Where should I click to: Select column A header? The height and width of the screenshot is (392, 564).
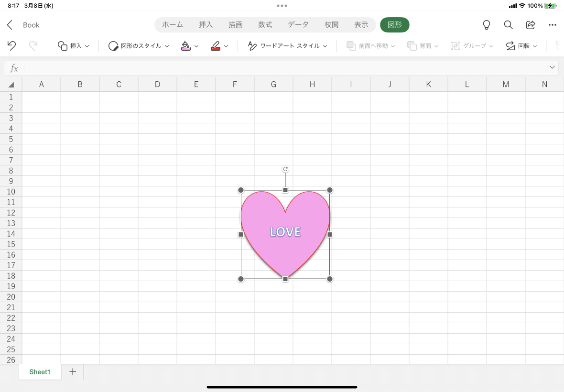pyautogui.click(x=42, y=85)
